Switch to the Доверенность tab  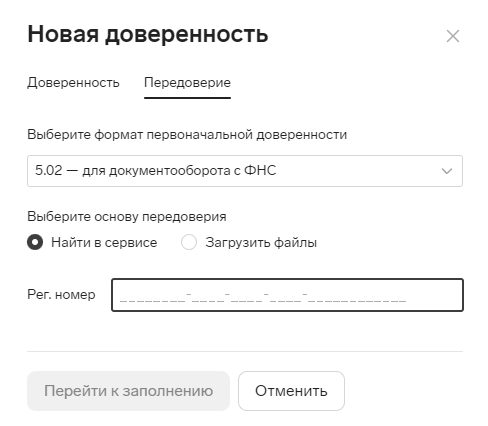73,82
